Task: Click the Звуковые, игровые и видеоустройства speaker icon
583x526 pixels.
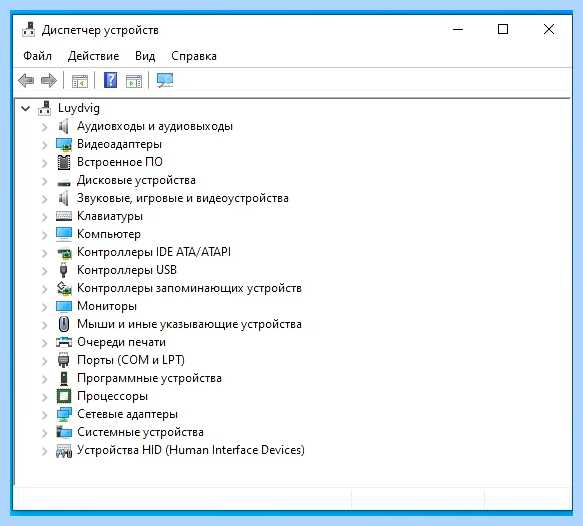Action: click(64, 198)
